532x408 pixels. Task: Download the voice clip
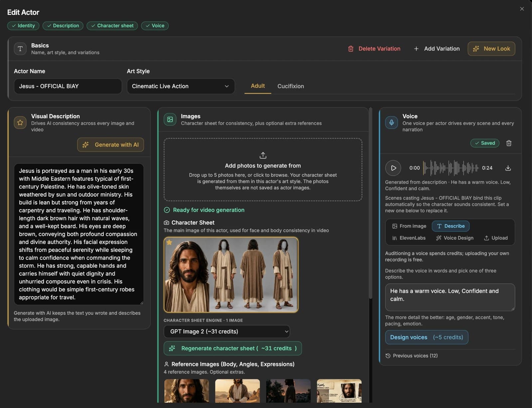[508, 168]
